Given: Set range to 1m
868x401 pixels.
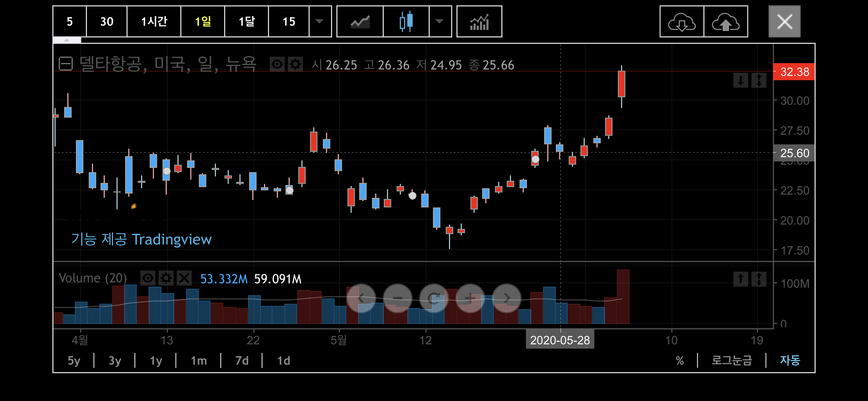Looking at the screenshot, I should click(x=199, y=360).
